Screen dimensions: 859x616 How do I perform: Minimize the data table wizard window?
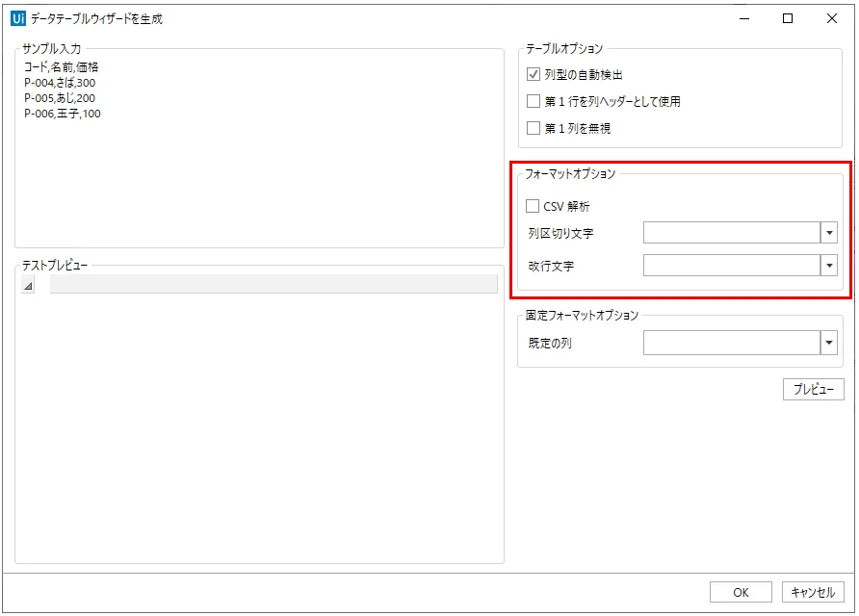tap(743, 18)
